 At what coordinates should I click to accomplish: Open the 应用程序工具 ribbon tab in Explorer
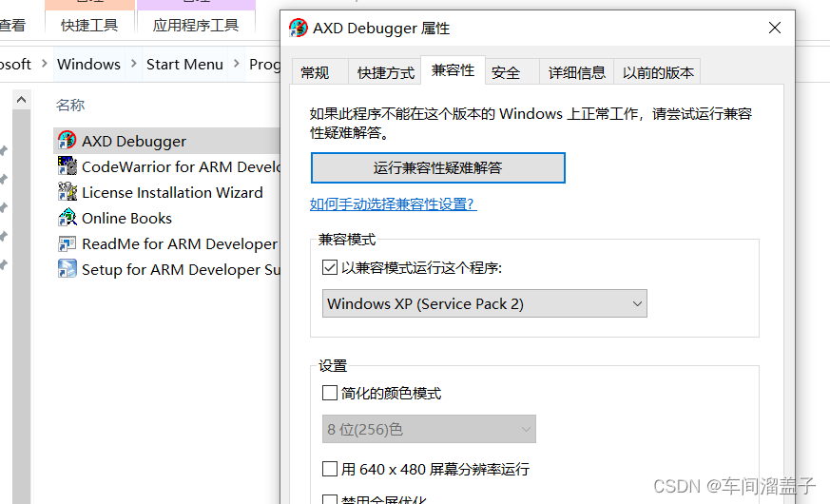(x=196, y=25)
